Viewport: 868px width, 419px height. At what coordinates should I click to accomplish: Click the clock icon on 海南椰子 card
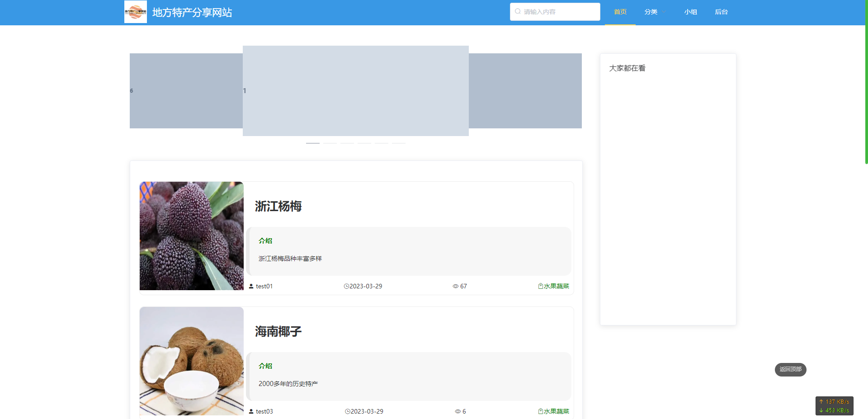click(348, 411)
